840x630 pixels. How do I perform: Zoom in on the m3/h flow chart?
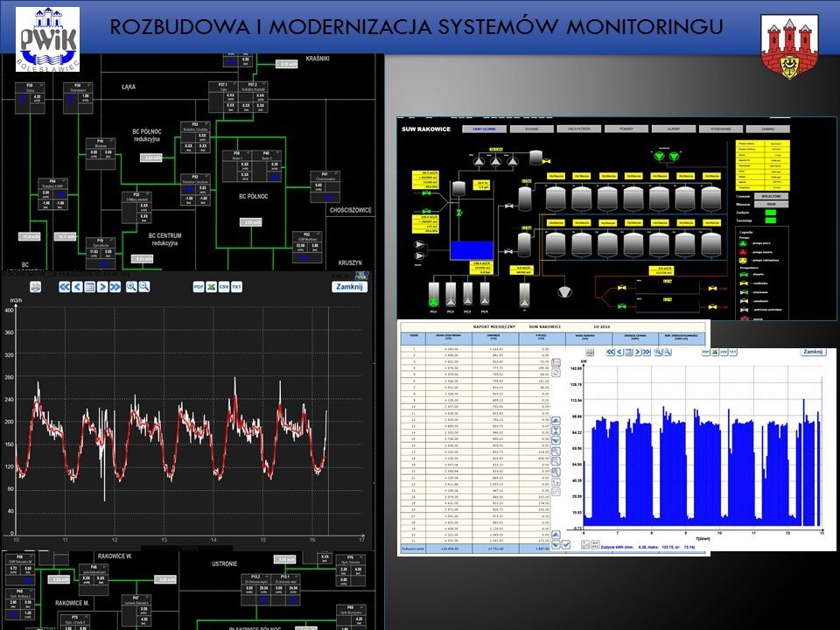coord(131,287)
